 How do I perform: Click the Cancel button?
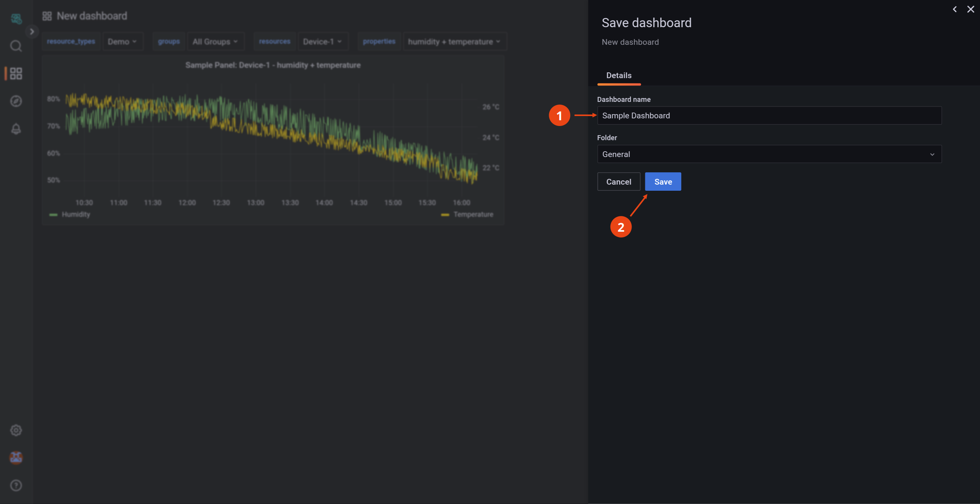618,181
